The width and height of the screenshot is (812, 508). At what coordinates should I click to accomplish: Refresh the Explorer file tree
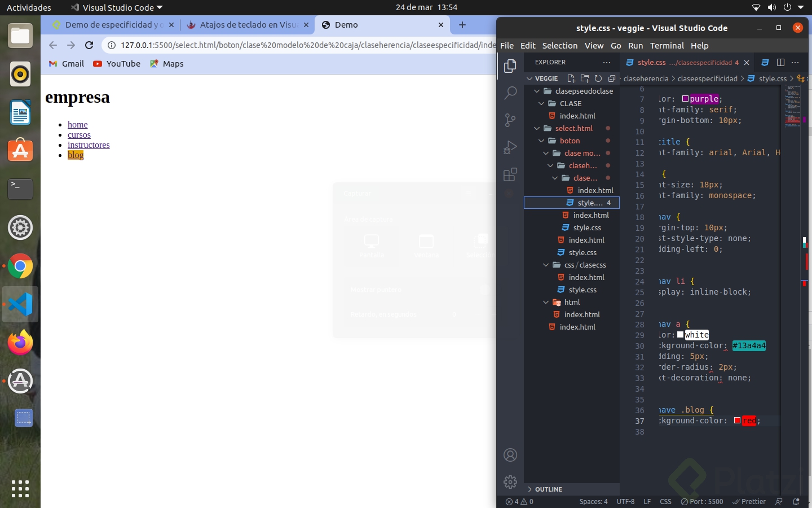598,78
